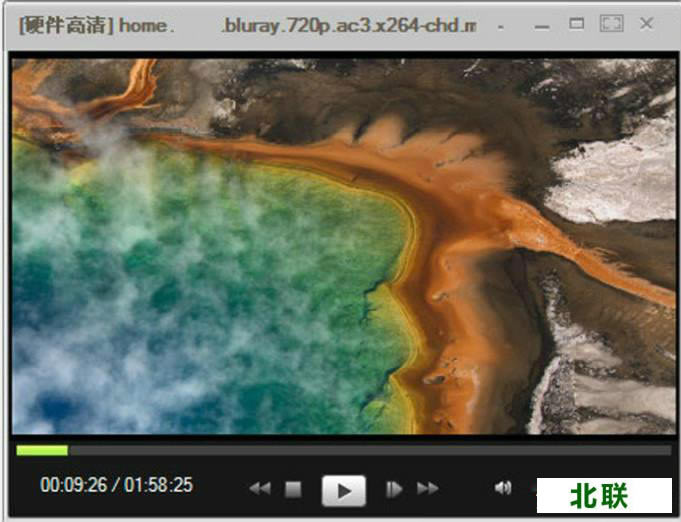
Task: Step forward one frame
Action: [x=394, y=489]
